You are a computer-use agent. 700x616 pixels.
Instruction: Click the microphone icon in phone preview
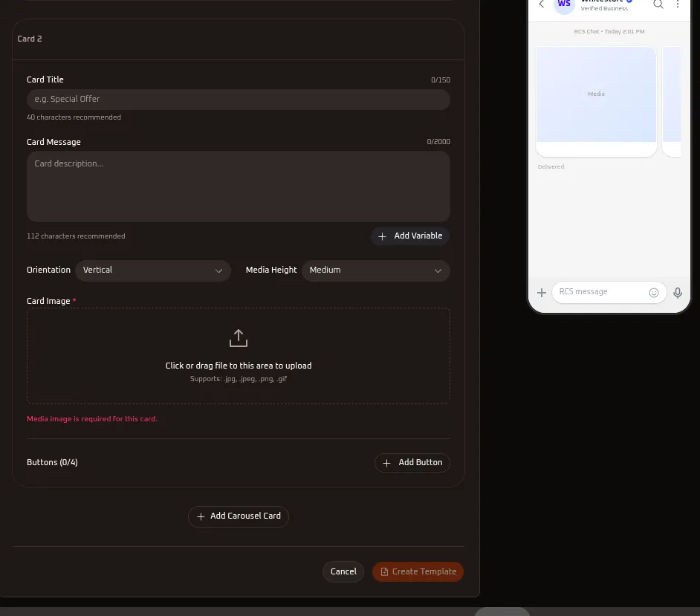pyautogui.click(x=677, y=292)
